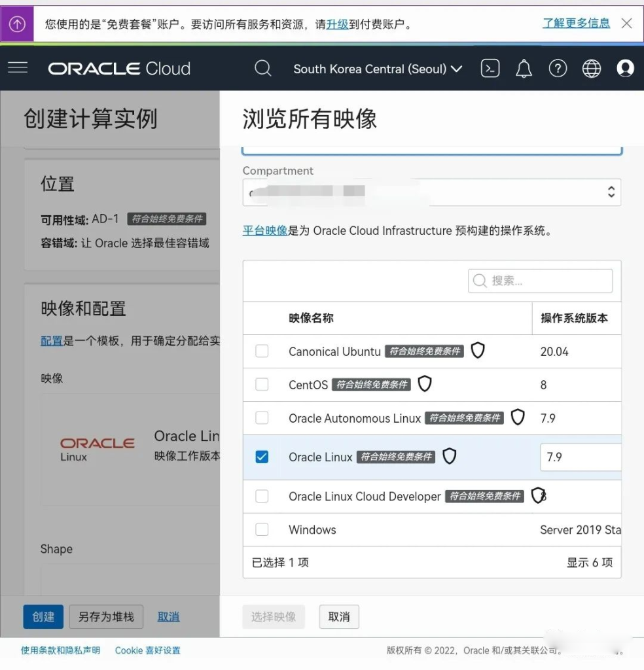Open language globe icon
The image size is (644, 670).
pos(592,68)
